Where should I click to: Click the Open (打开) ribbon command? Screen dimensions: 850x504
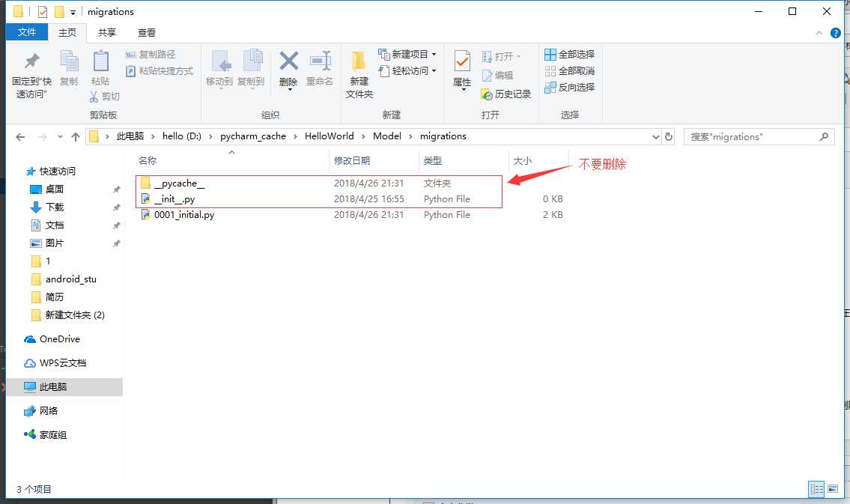(501, 56)
